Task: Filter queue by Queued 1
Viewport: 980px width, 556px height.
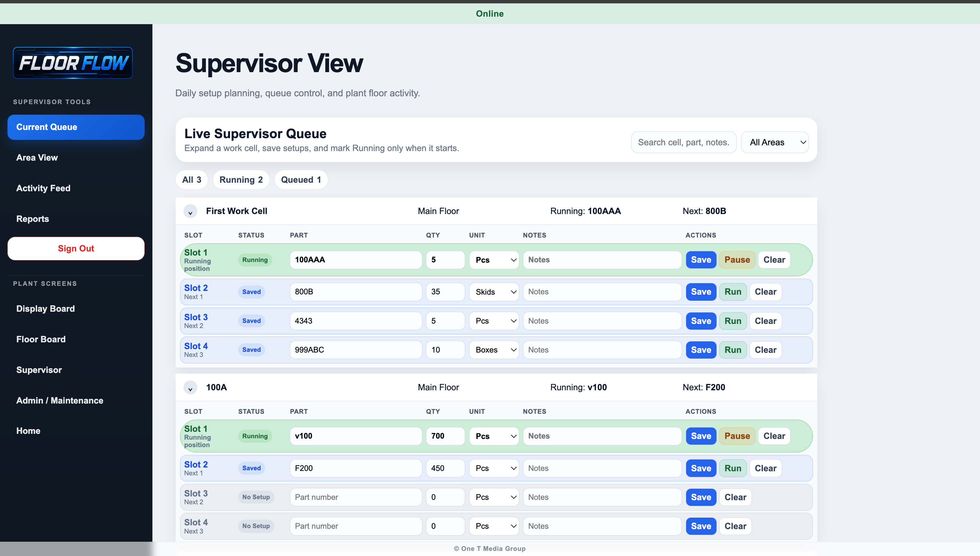Action: (301, 180)
